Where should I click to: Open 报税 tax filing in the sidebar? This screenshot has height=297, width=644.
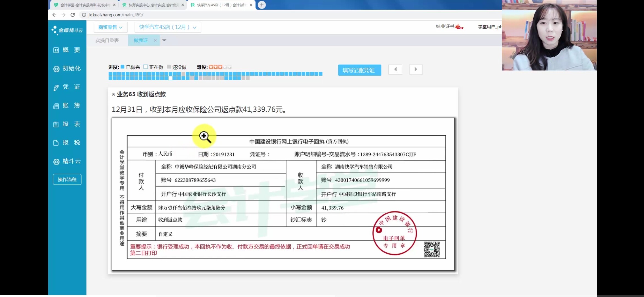click(x=67, y=142)
